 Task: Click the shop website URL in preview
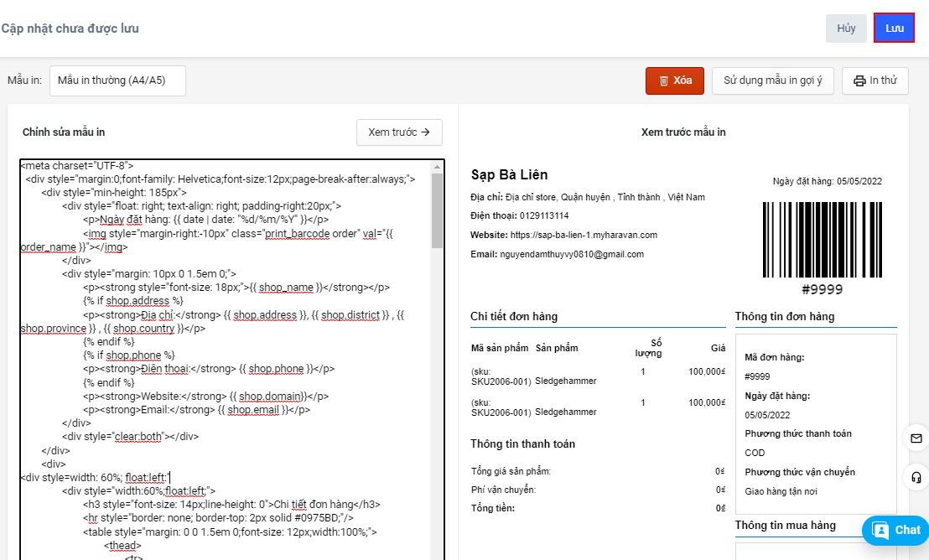[x=584, y=235]
